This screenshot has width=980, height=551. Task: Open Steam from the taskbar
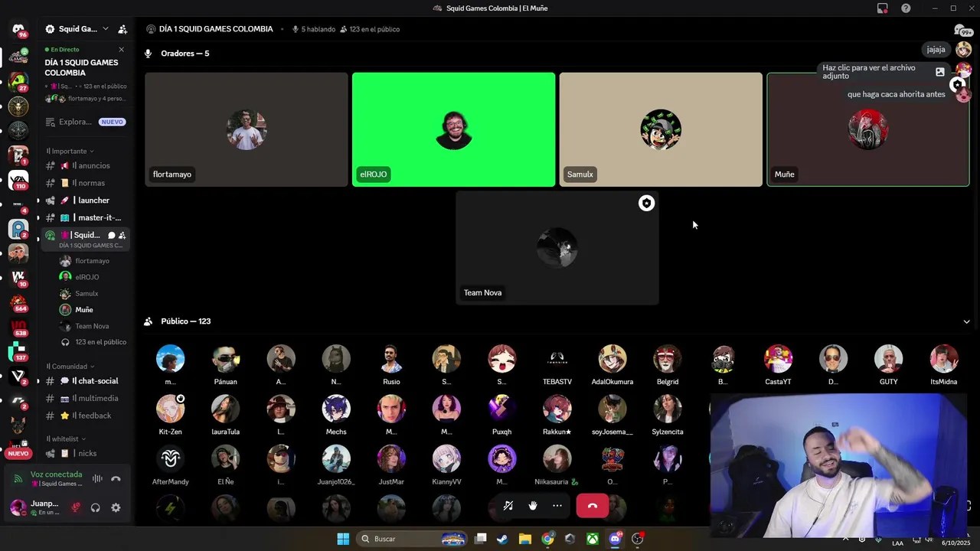tap(502, 539)
